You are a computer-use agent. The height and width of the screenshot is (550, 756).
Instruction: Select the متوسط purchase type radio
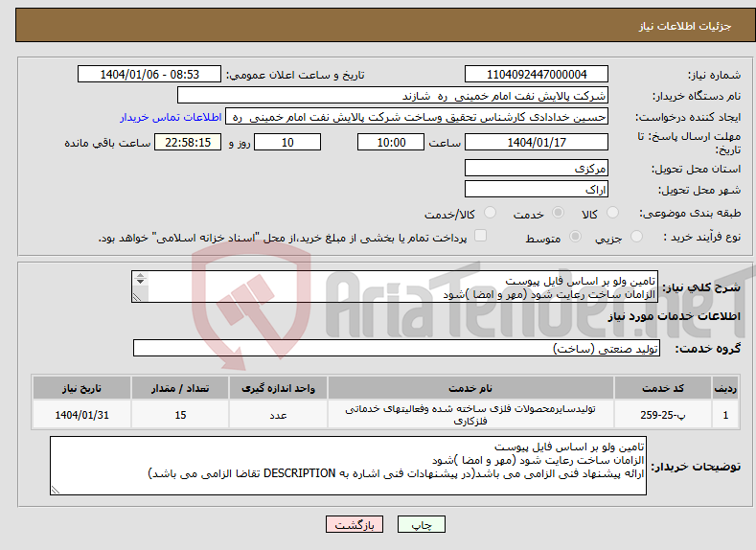click(575, 237)
